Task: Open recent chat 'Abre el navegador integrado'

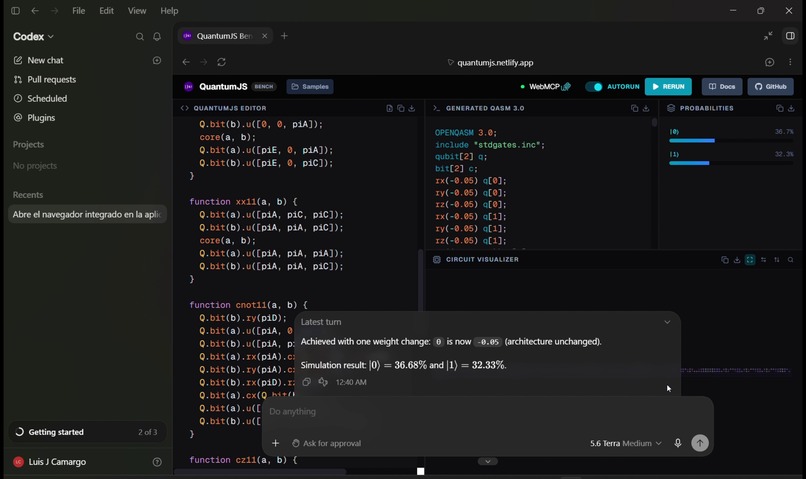Action: tap(87, 214)
